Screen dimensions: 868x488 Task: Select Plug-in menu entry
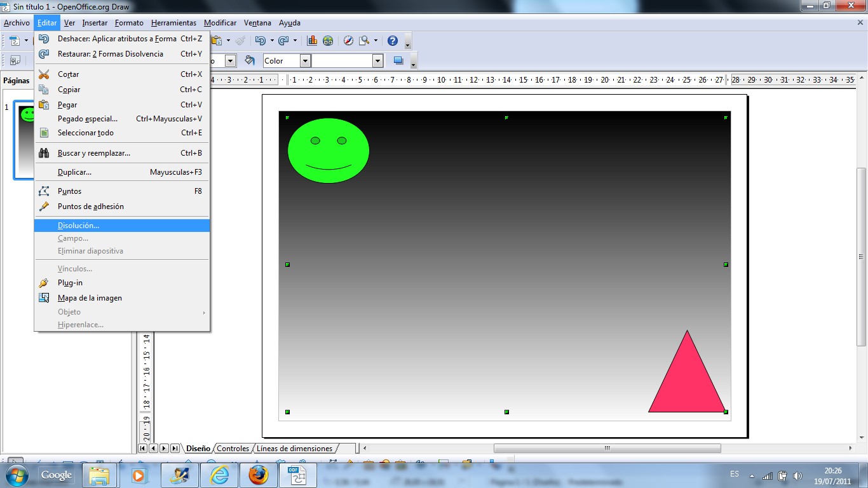tap(122, 283)
